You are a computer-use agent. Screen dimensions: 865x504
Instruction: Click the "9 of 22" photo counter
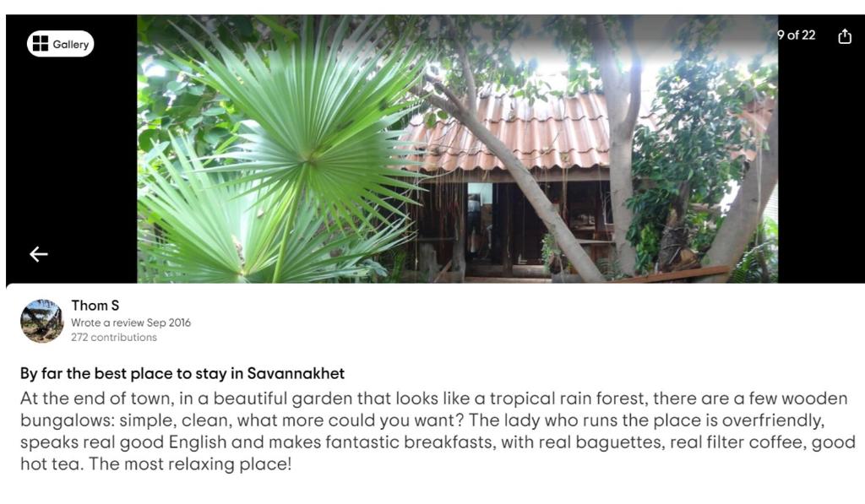(x=797, y=35)
